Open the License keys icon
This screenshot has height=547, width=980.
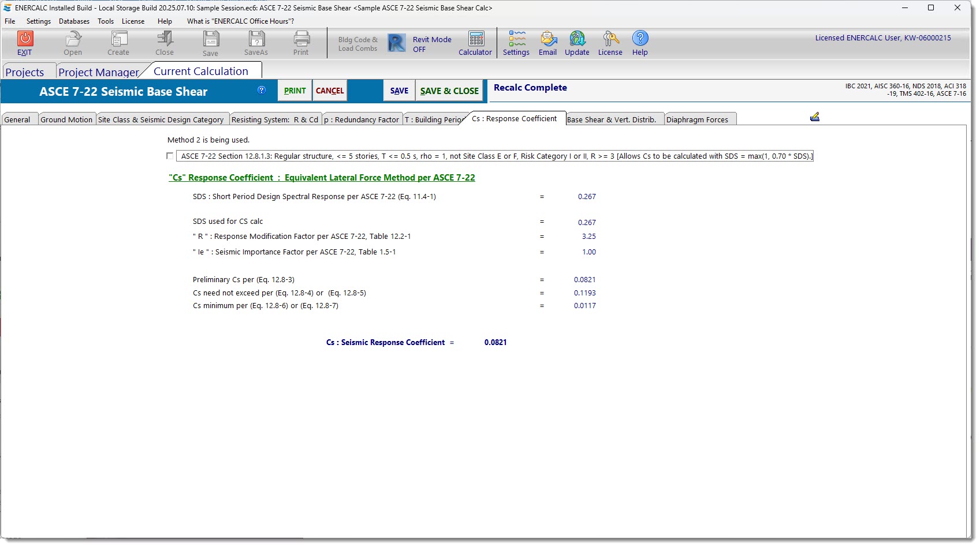tap(610, 39)
